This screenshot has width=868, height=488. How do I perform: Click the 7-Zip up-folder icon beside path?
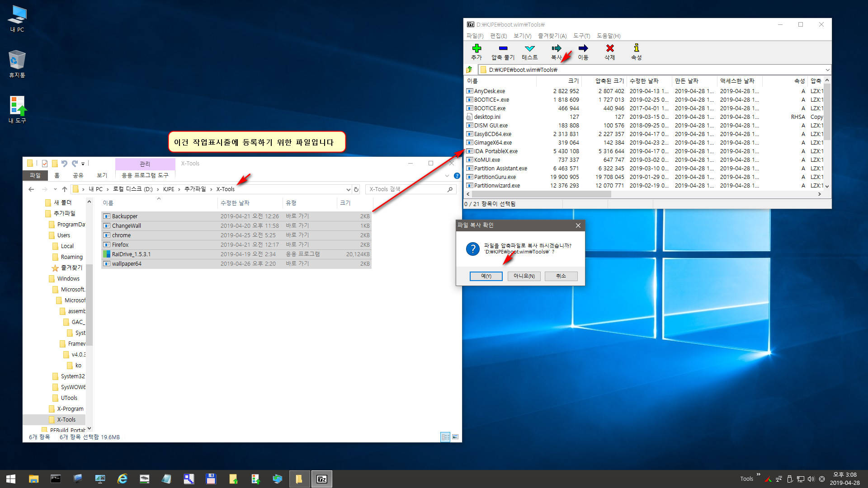469,70
